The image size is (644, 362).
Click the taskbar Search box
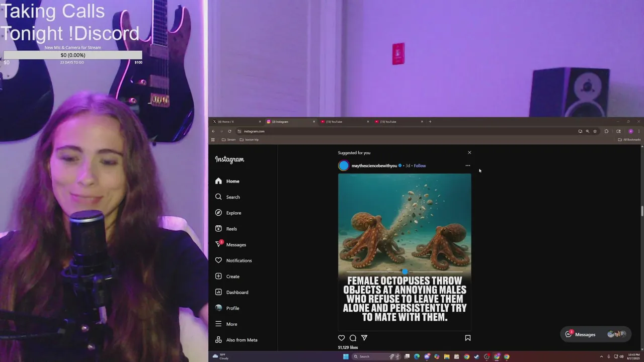[x=376, y=356]
